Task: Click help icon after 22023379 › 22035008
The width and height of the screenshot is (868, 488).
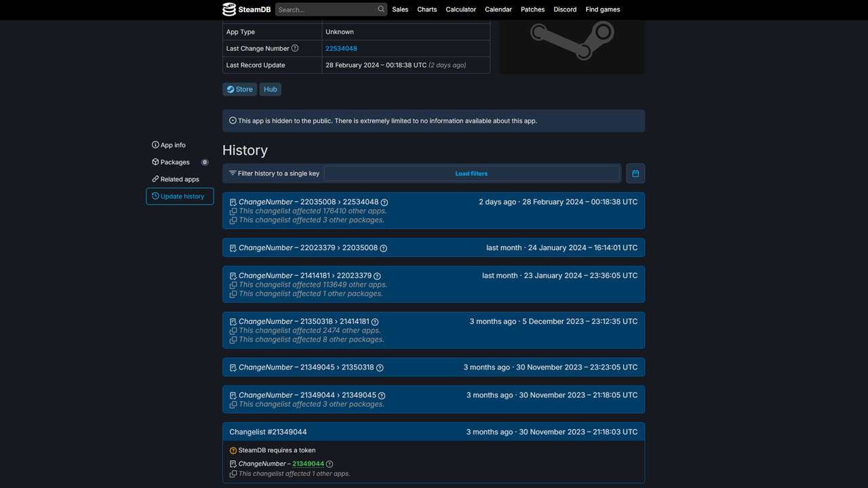Action: 383,248
